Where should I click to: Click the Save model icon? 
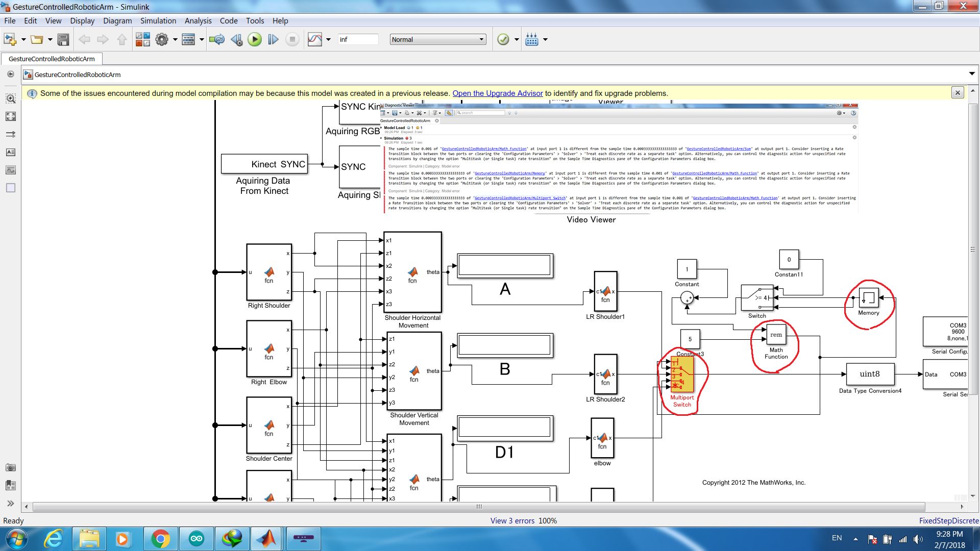coord(63,39)
